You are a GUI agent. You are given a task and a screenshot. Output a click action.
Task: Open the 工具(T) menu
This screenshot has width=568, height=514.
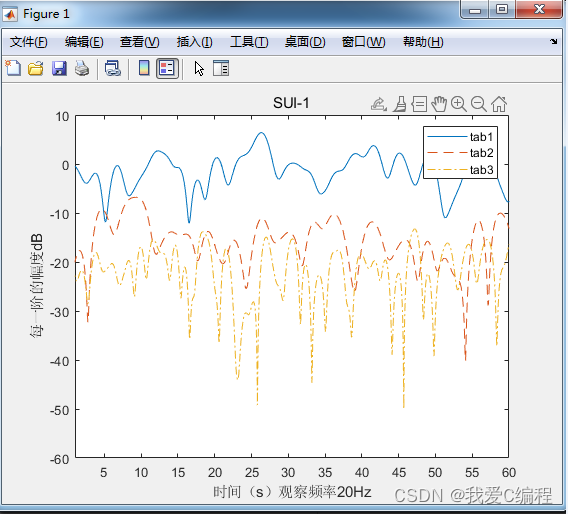[x=249, y=42]
